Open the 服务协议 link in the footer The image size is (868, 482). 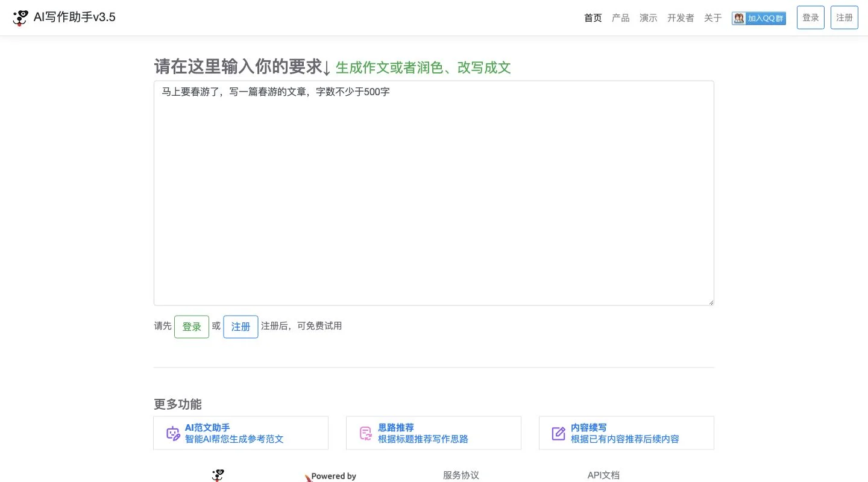(x=461, y=475)
